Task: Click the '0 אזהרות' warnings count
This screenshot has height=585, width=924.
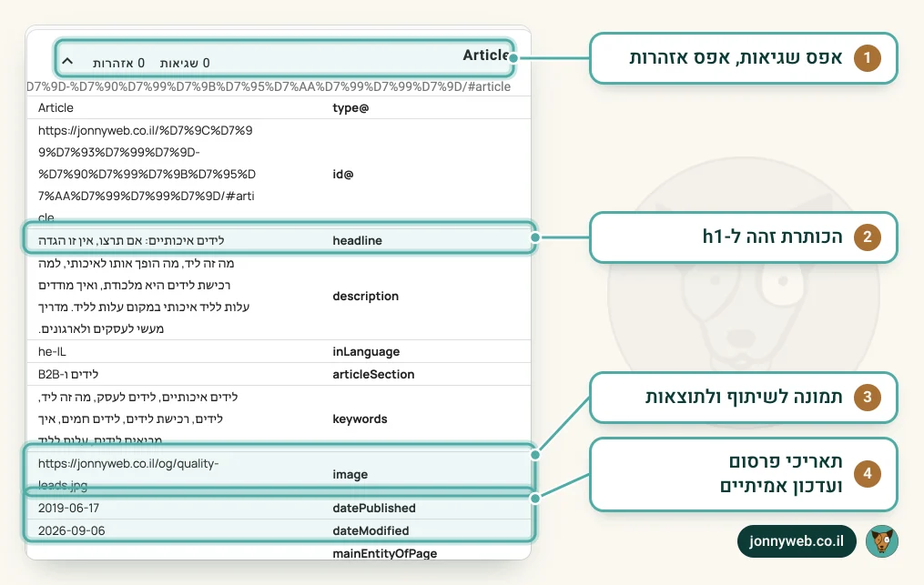Action: tap(118, 63)
